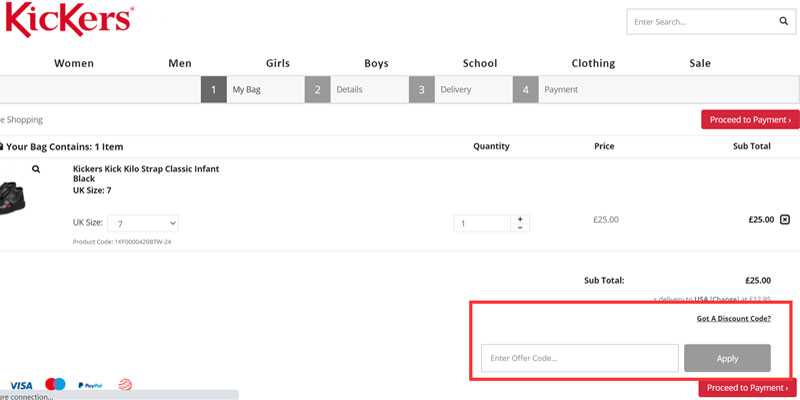Open the School category menu
Image resolution: width=800 pixels, height=400 pixels.
pyautogui.click(x=480, y=63)
